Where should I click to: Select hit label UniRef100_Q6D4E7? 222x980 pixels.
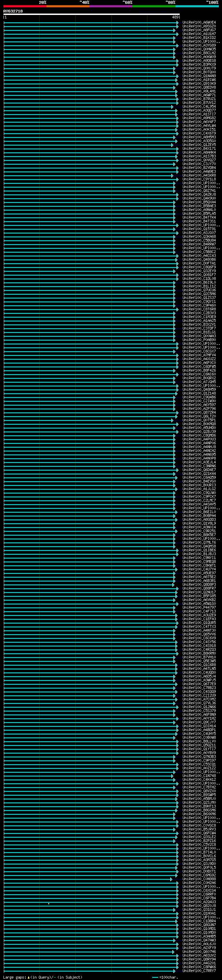tap(199, 470)
